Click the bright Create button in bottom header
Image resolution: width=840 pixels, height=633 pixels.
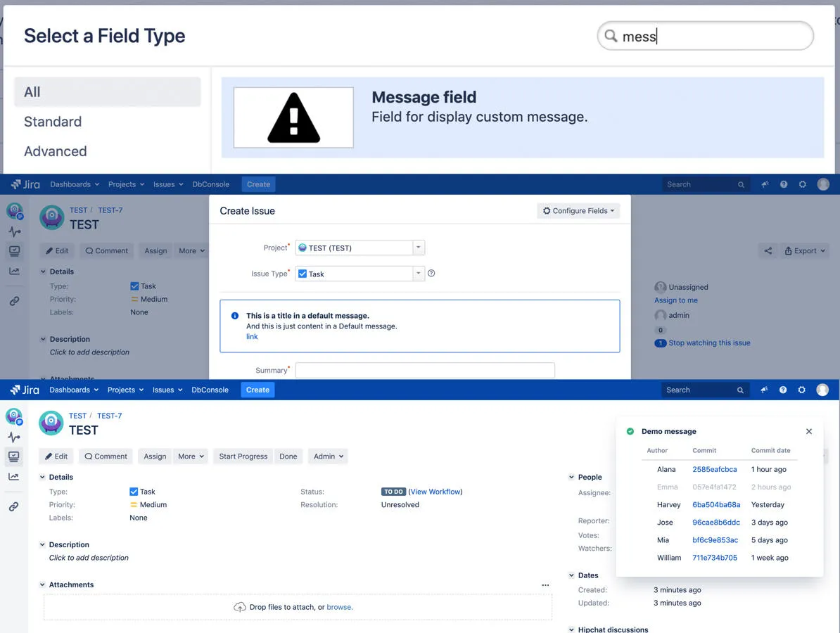(x=257, y=390)
